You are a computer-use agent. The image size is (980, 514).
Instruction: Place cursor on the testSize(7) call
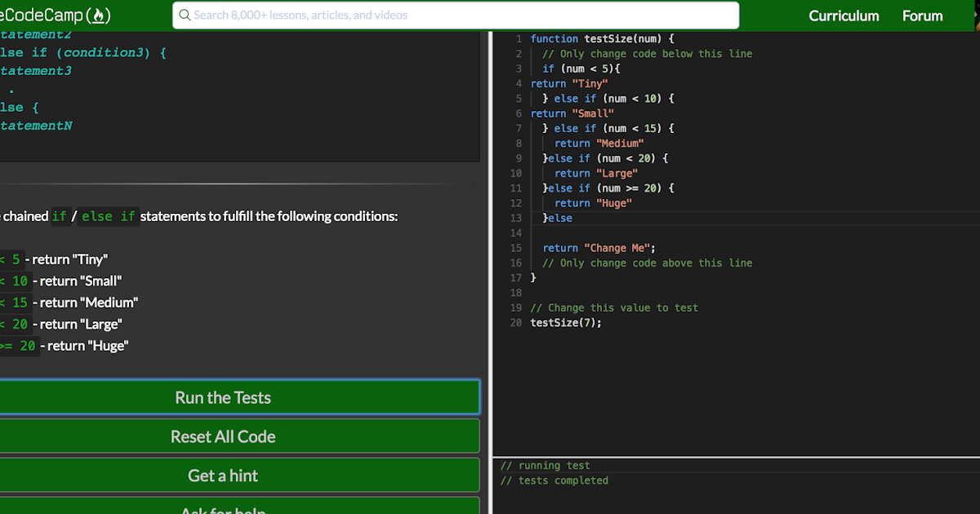(565, 322)
